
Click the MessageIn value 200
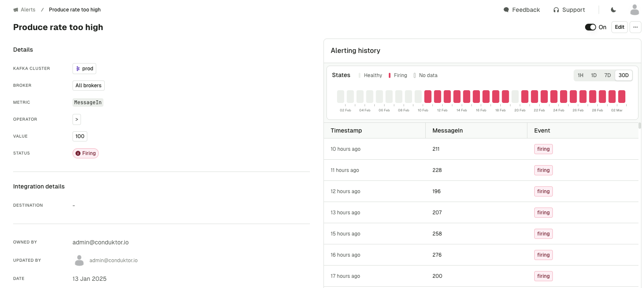click(x=438, y=276)
